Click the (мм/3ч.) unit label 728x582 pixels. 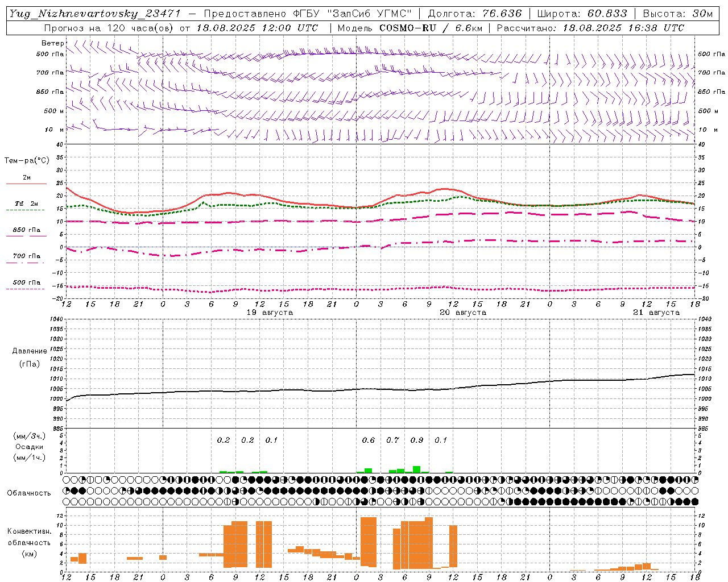pyautogui.click(x=30, y=436)
